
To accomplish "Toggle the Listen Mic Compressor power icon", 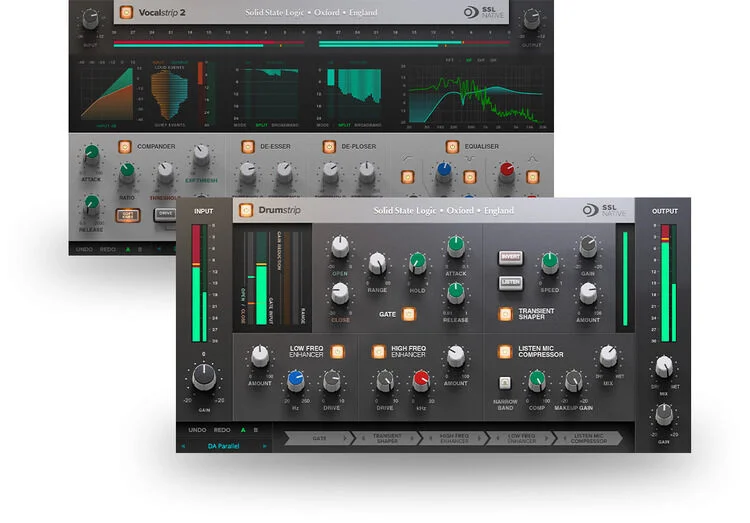I will pos(505,352).
